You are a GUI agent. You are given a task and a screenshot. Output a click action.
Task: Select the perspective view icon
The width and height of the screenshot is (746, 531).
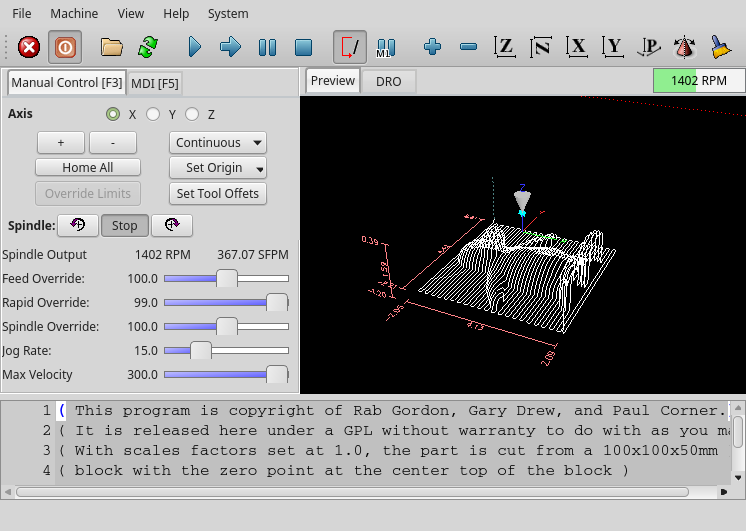[649, 47]
